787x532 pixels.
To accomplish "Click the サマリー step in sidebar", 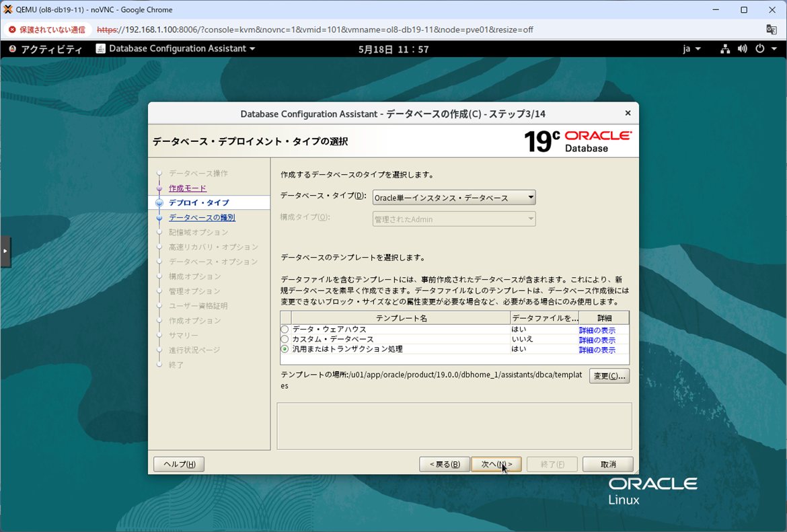I will point(183,335).
